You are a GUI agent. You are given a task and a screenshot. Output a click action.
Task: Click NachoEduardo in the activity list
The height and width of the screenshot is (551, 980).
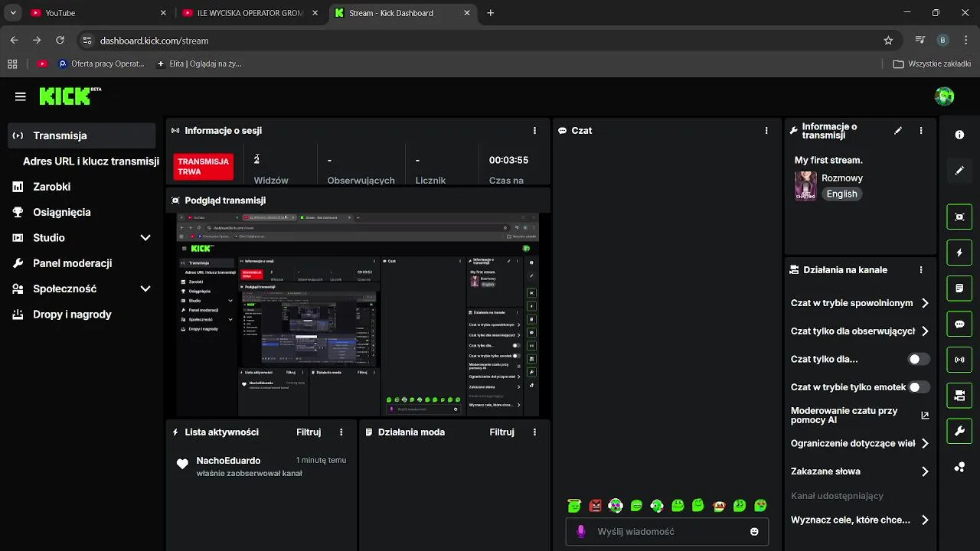pyautogui.click(x=228, y=461)
